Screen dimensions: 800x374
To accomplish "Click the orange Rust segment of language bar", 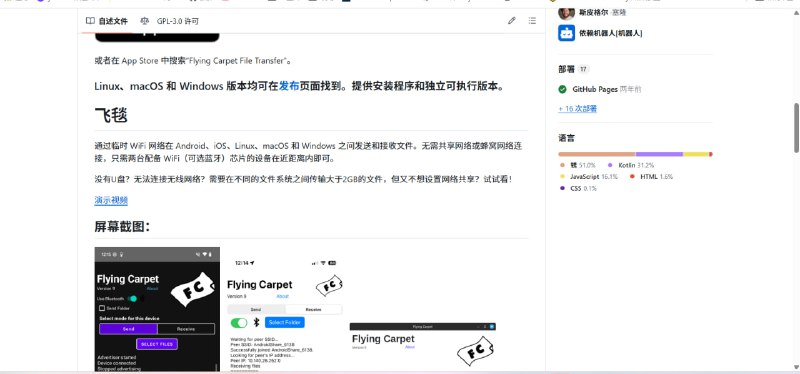I will (x=597, y=154).
